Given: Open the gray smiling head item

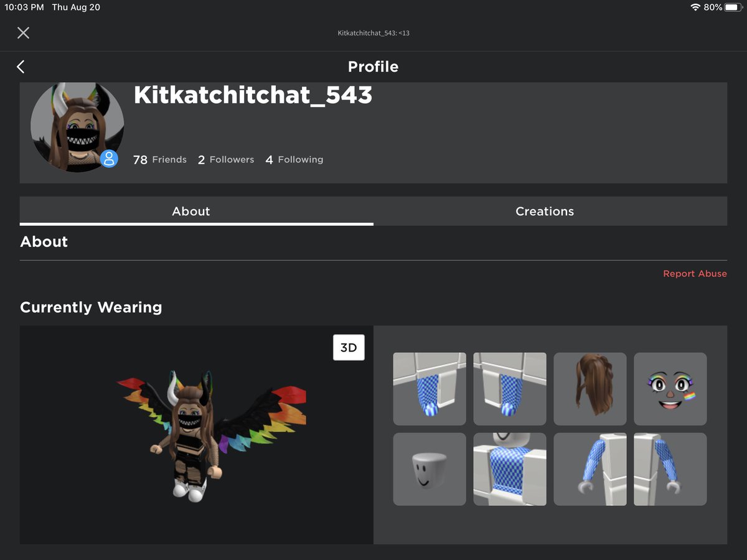Looking at the screenshot, I should point(430,469).
